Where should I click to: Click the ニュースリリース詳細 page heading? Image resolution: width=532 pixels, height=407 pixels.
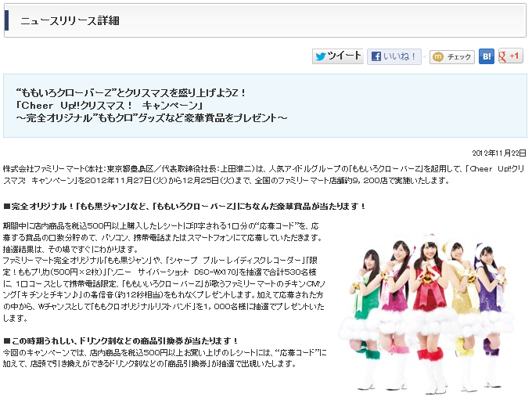70,20
